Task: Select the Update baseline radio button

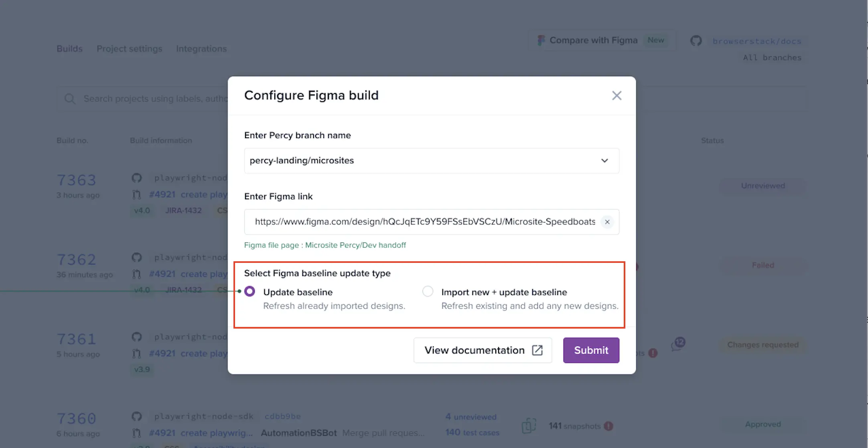Action: click(x=249, y=291)
